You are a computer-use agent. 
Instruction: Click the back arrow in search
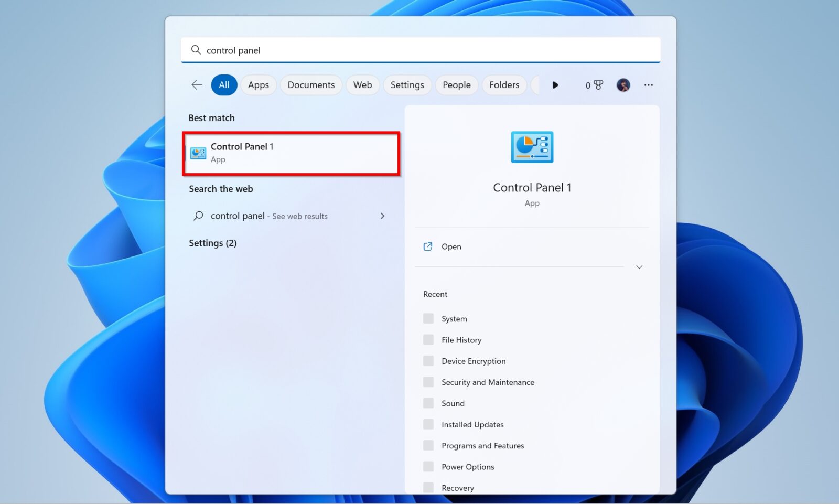196,84
